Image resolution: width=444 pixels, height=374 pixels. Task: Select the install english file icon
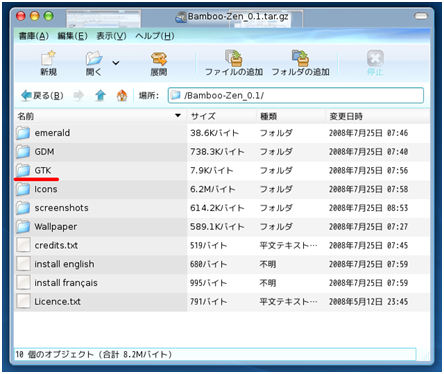point(23,264)
